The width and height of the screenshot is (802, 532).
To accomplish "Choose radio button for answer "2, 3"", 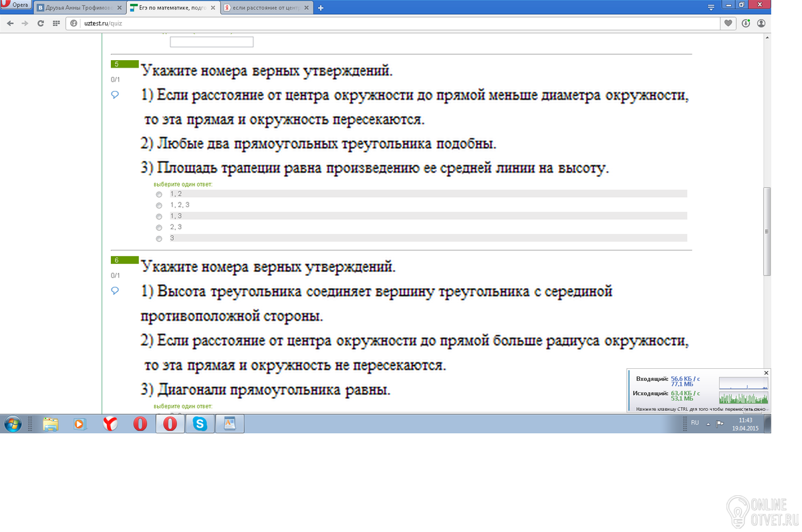I will click(x=159, y=228).
